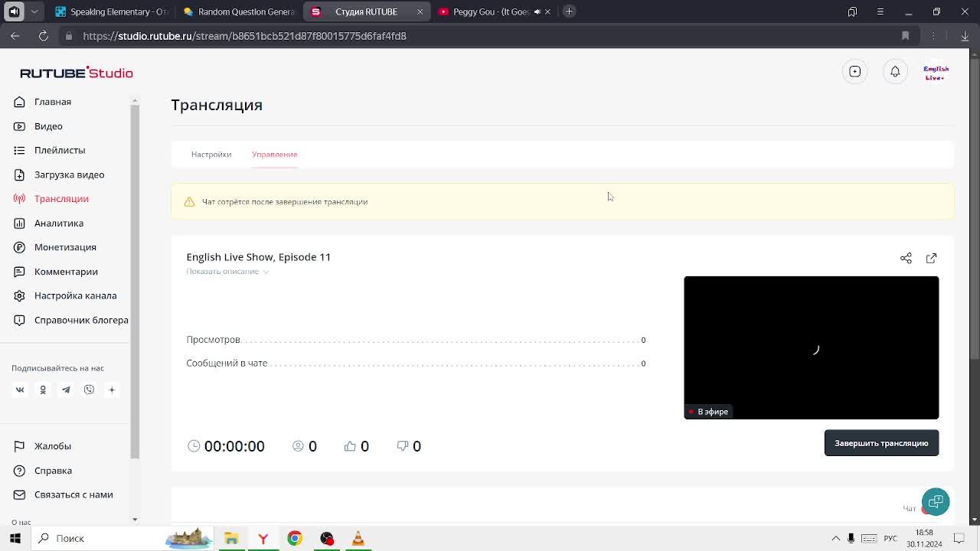Switch to Random Question Generator tab

tap(239, 11)
